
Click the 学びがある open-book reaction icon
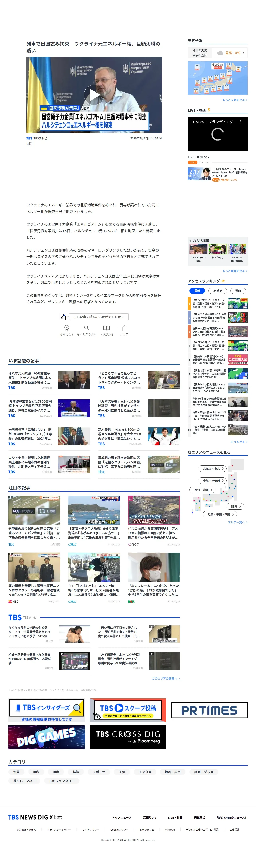tap(106, 328)
